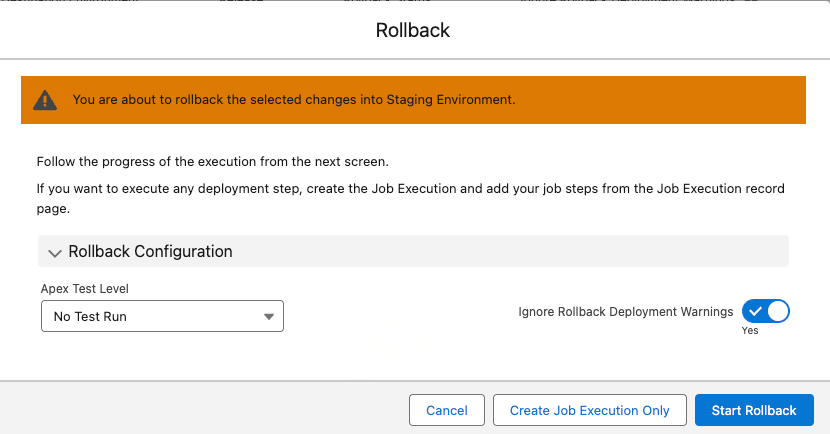Click the white knob of the toggle switch
The image size is (830, 434).
click(777, 312)
